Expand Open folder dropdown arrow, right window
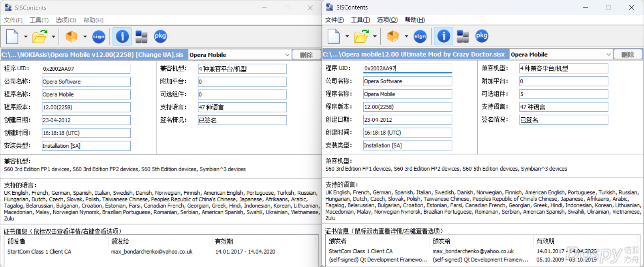Image resolution: width=644 pixels, height=267 pixels. pyautogui.click(x=375, y=36)
